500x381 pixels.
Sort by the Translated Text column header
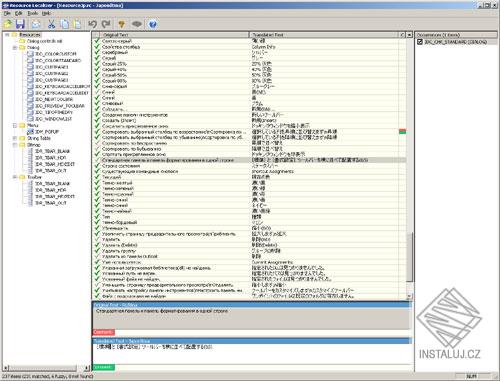(x=324, y=35)
